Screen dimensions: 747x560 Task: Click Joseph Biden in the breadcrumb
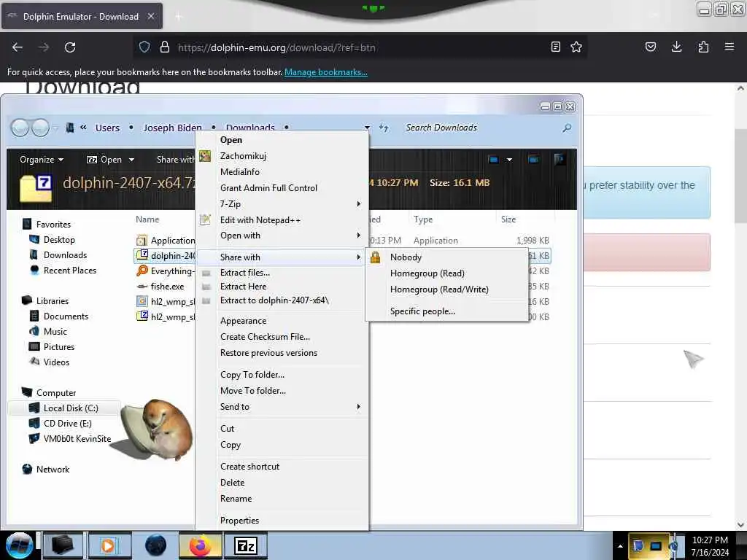172,128
